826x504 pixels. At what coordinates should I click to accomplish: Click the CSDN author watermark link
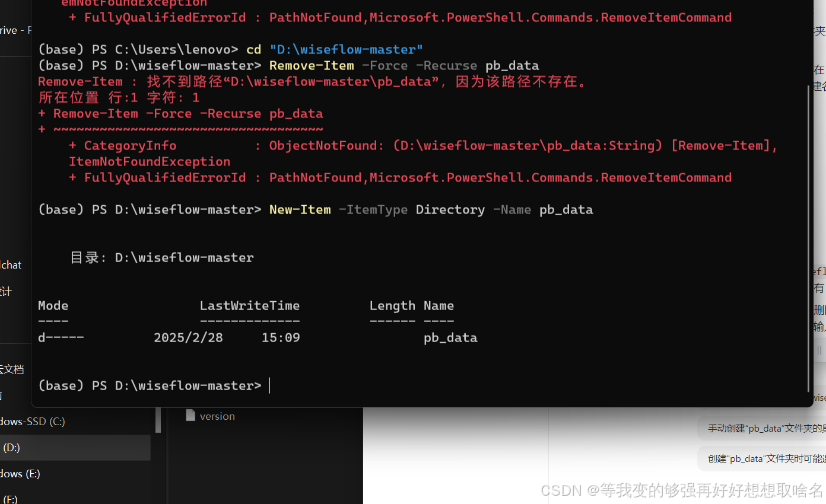click(681, 490)
